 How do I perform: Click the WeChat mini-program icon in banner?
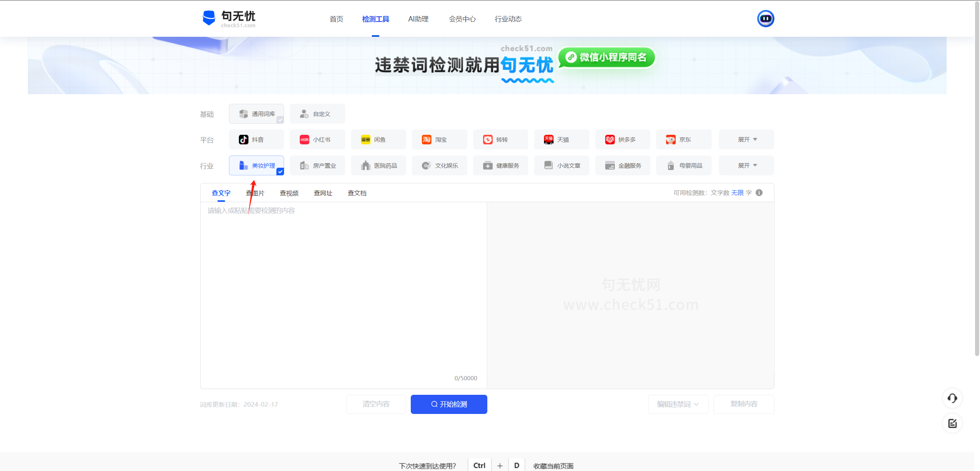[571, 57]
